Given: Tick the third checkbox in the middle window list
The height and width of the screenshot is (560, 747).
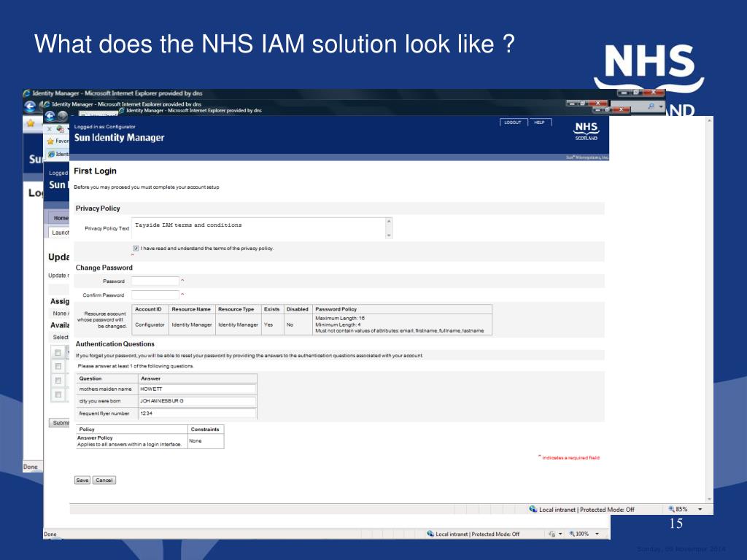Looking at the screenshot, I should pyautogui.click(x=58, y=381).
